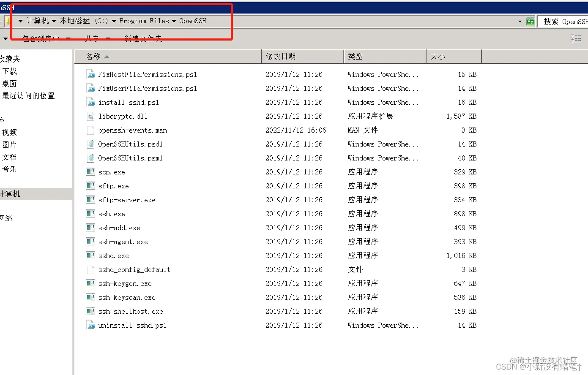Open 桌面 in the navigation pane

[9, 84]
